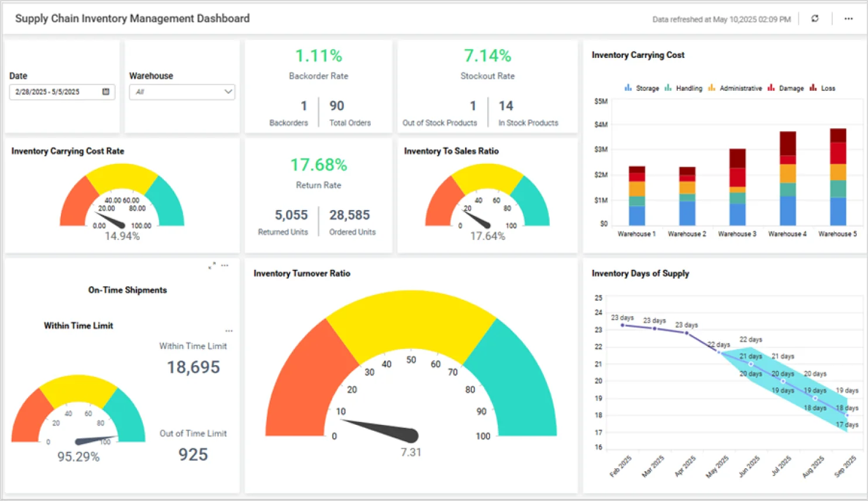Click the 17.64% inventory to sales value

(x=487, y=236)
